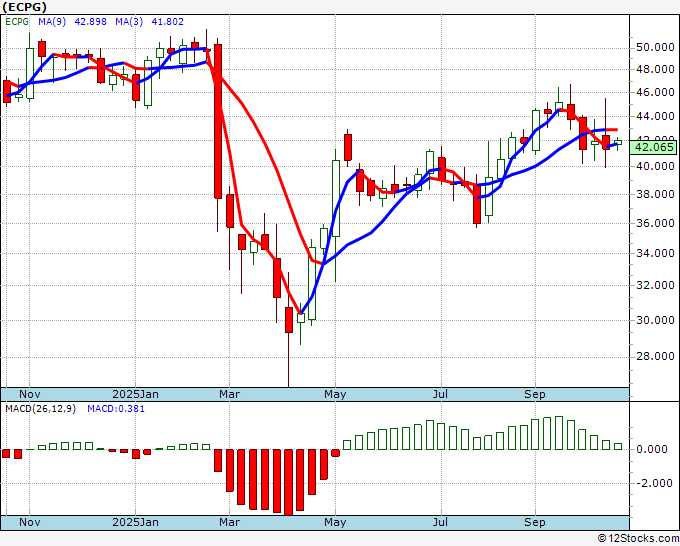Click the 36.000 price axis label
680x546 pixels.
coord(655,223)
